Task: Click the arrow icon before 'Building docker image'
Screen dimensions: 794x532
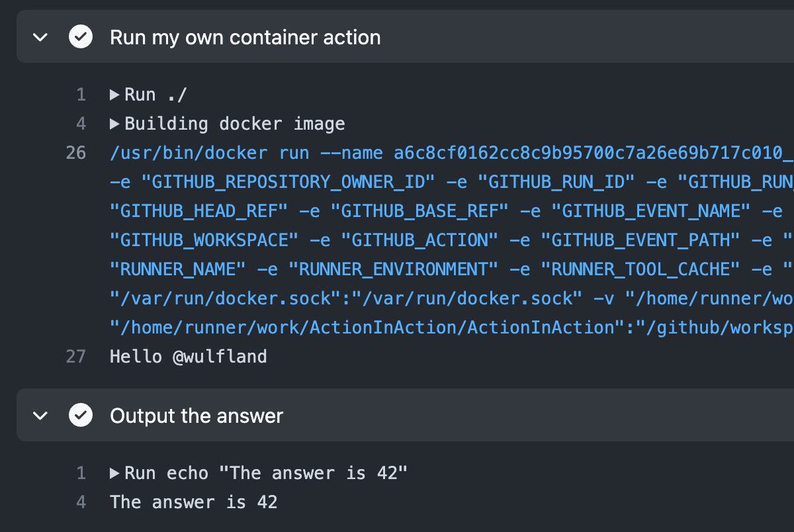Action: (114, 123)
